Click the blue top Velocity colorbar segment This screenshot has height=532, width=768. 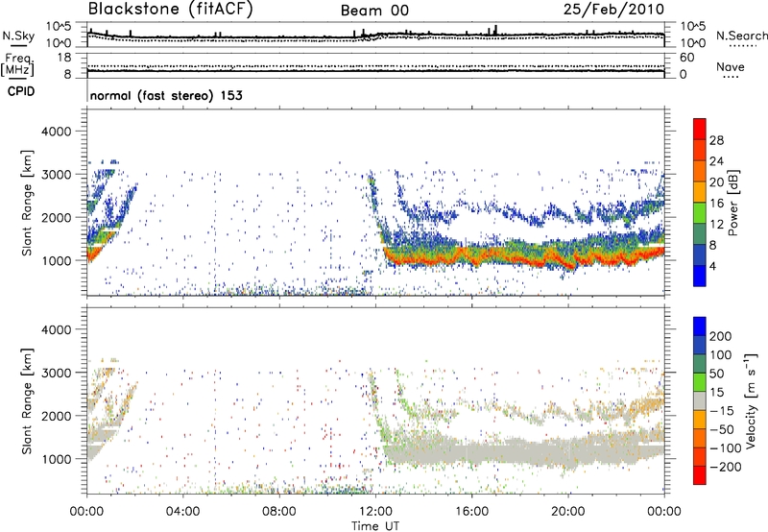(700, 326)
